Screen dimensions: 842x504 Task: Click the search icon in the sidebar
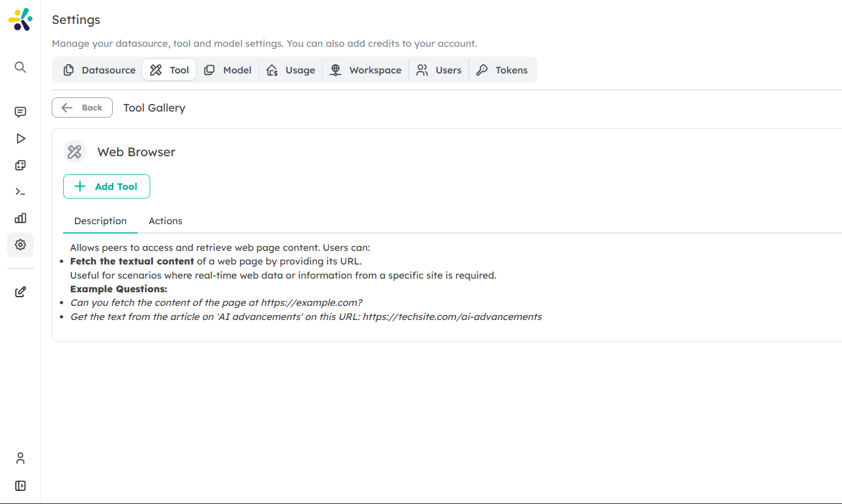click(20, 67)
